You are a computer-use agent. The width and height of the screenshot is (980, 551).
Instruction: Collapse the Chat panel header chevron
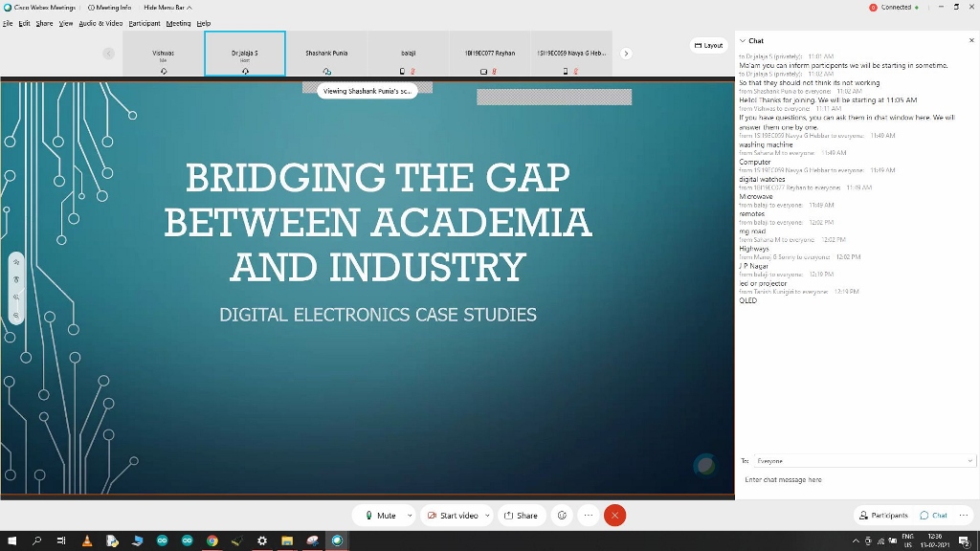[x=743, y=40]
